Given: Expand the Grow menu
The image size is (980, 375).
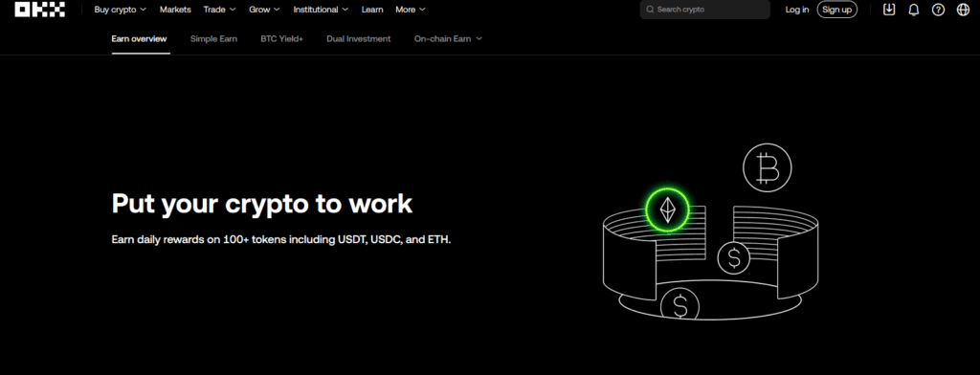Looking at the screenshot, I should coord(264,10).
